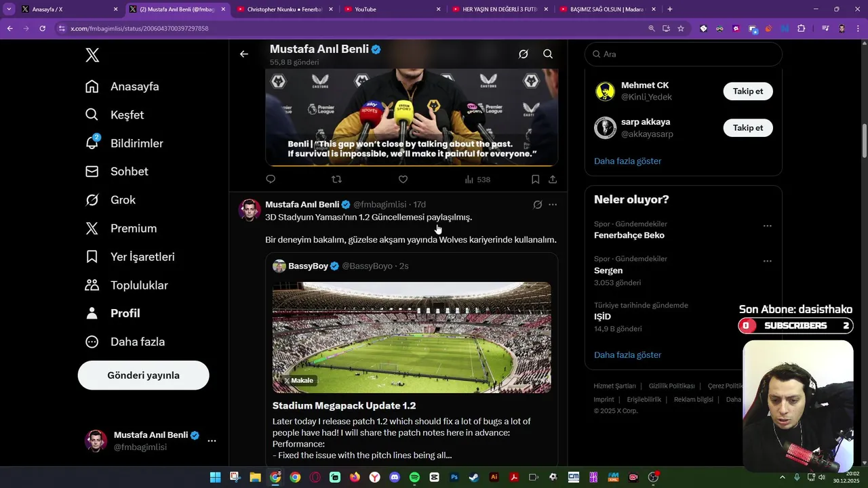Viewport: 868px width, 488px height.
Task: Click Daha fazla göster under Neler oluyor
Action: (x=627, y=355)
